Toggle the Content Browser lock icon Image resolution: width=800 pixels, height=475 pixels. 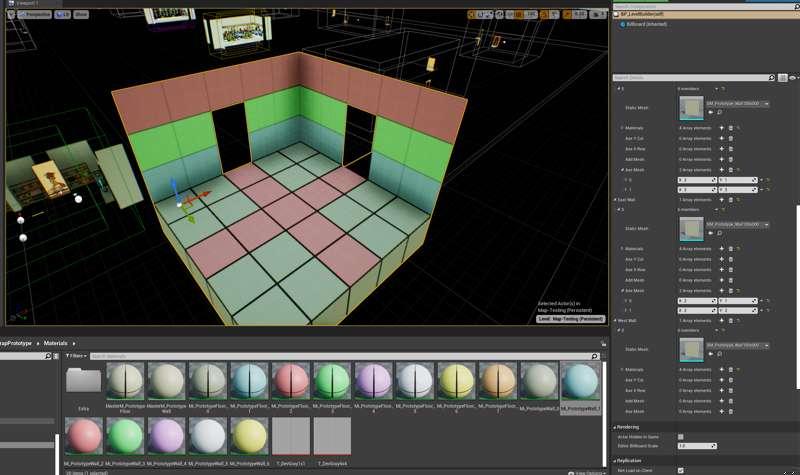pos(604,344)
